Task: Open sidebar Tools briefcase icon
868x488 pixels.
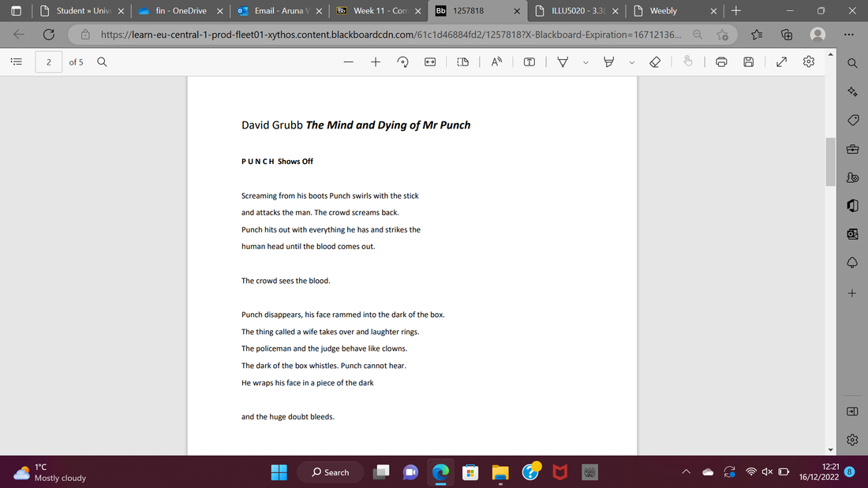Action: click(x=852, y=149)
